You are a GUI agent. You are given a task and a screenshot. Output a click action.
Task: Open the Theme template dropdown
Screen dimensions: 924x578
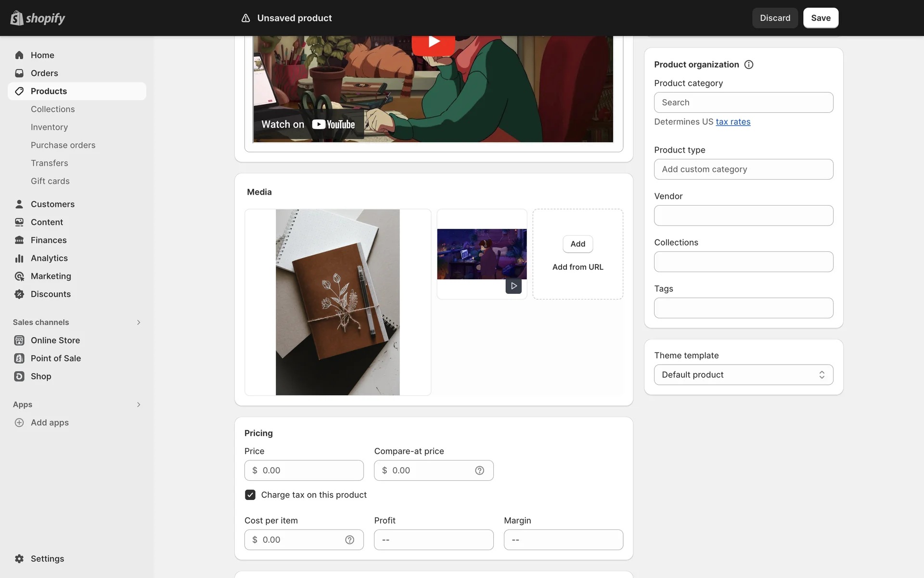click(743, 375)
